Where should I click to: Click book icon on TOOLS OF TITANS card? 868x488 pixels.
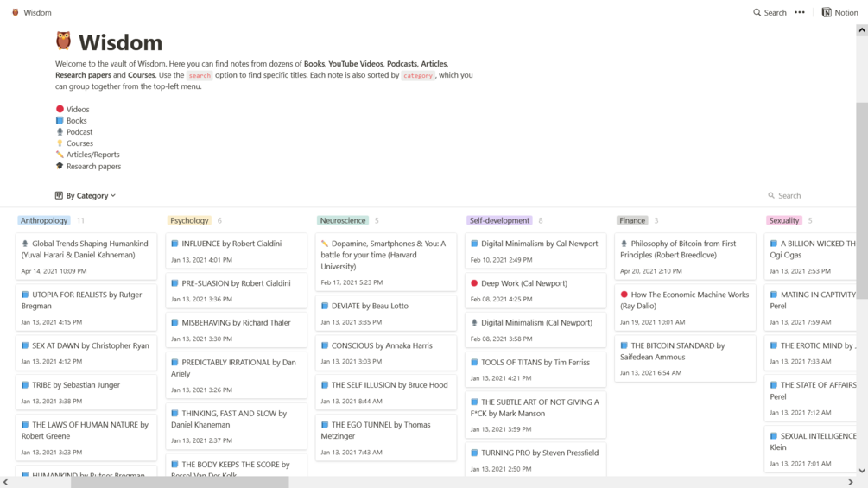coord(474,363)
